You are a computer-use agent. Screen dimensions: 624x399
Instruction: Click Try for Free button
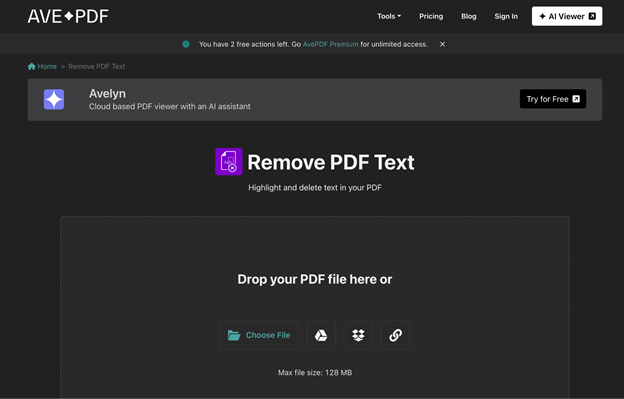tap(552, 99)
